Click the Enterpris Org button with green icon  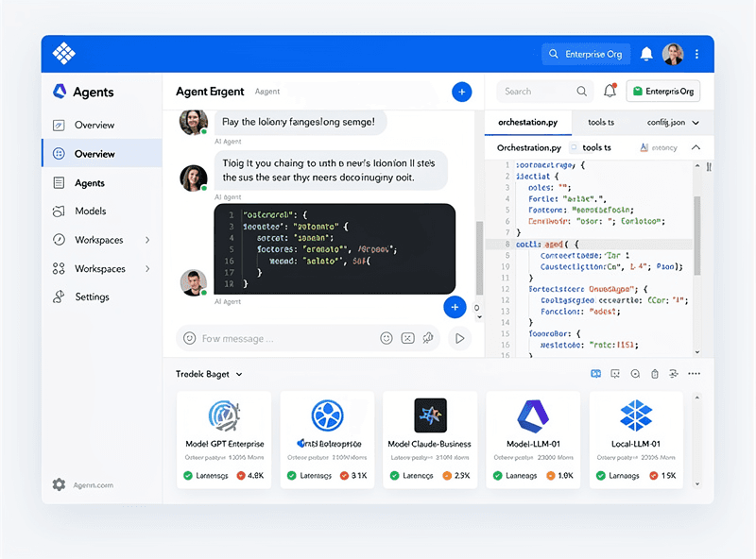(662, 92)
